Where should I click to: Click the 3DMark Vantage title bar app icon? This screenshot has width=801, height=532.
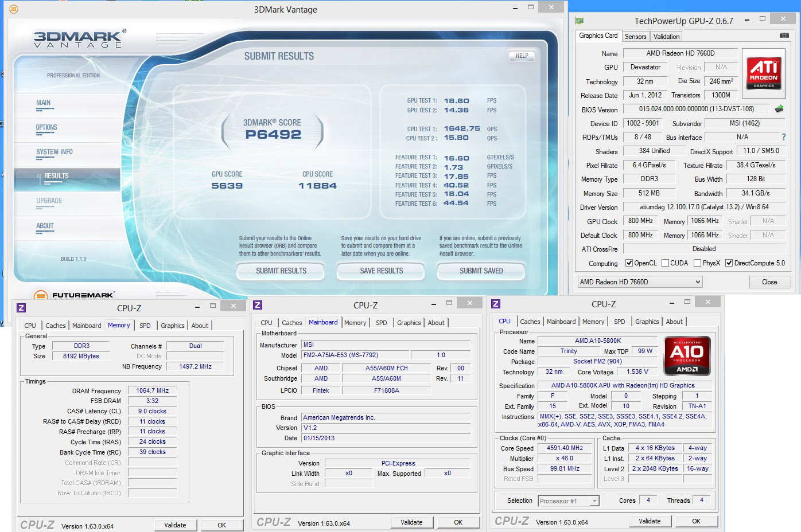tap(14, 9)
